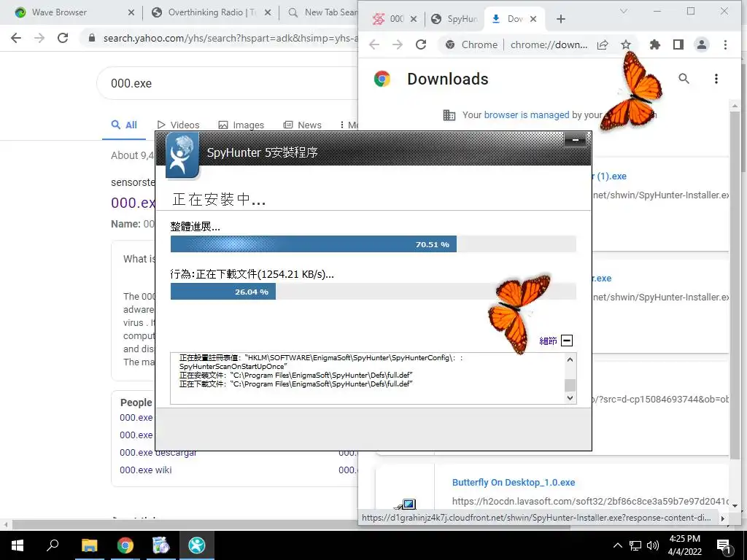747x560 pixels.
Task: Click the overall 70.51 % progress bar
Action: (373, 244)
